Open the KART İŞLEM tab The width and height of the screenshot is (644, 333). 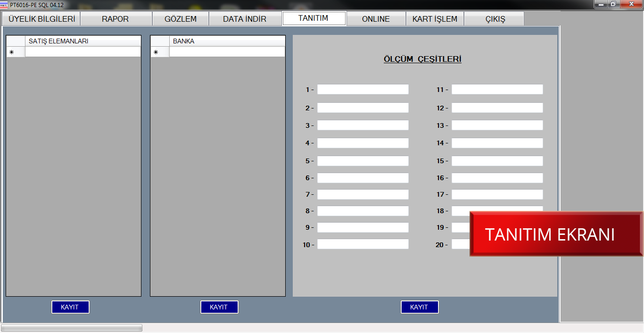pos(435,19)
